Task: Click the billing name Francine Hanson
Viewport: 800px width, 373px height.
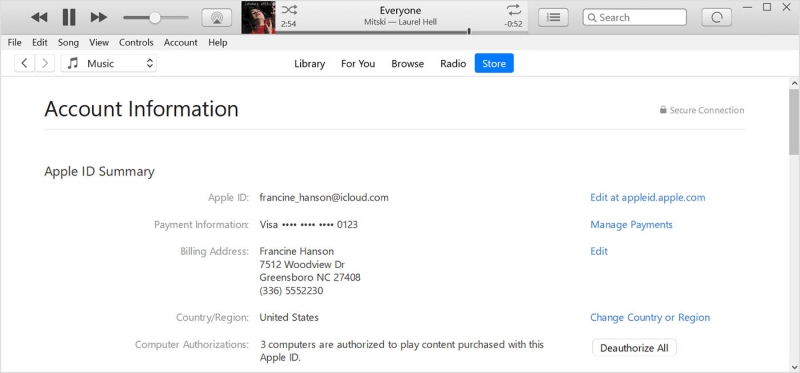Action: point(296,251)
